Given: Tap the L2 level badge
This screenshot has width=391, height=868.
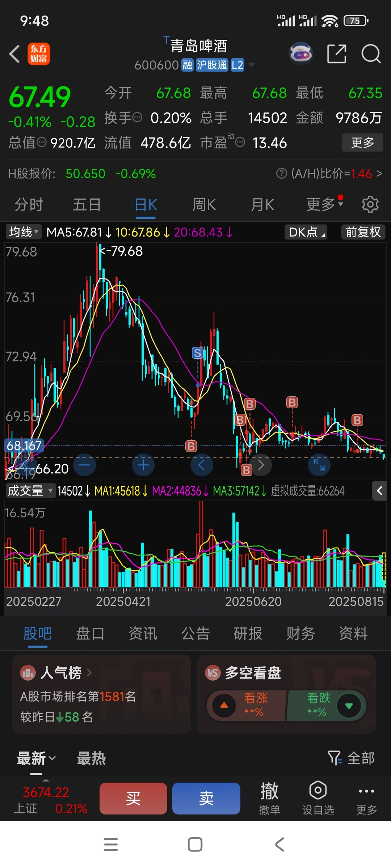Looking at the screenshot, I should point(237,65).
